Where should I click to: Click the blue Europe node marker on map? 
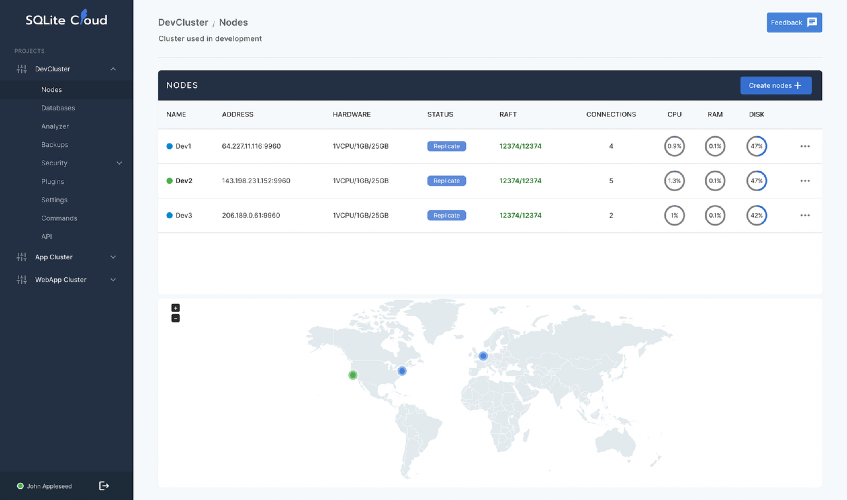tap(483, 356)
